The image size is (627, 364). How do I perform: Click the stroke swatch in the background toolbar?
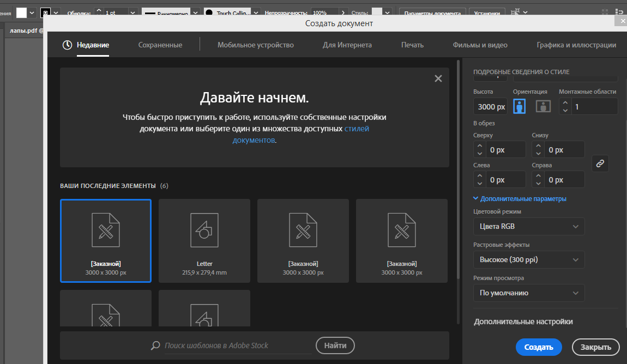point(46,13)
